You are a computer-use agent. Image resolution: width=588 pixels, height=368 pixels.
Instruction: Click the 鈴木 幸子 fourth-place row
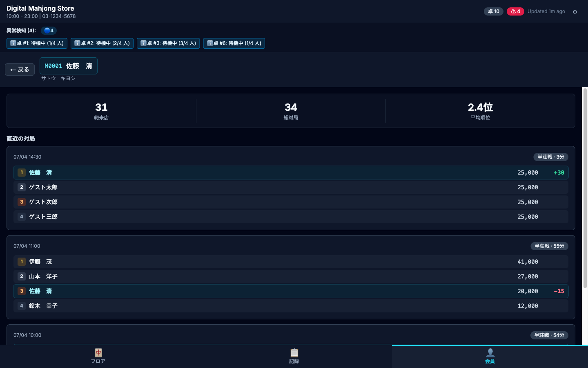(291, 306)
